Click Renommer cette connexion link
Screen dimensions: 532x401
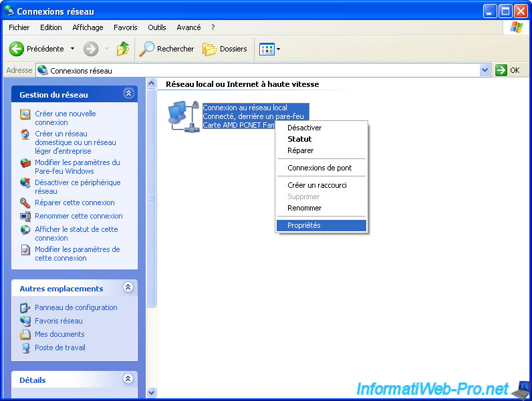79,216
